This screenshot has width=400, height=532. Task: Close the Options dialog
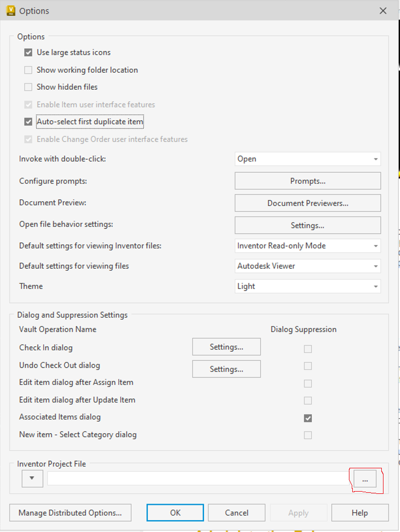coord(384,11)
